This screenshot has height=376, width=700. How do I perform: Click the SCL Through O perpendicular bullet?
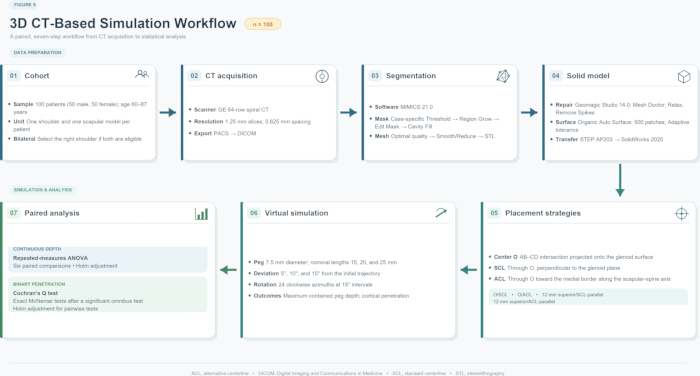pyautogui.click(x=554, y=268)
